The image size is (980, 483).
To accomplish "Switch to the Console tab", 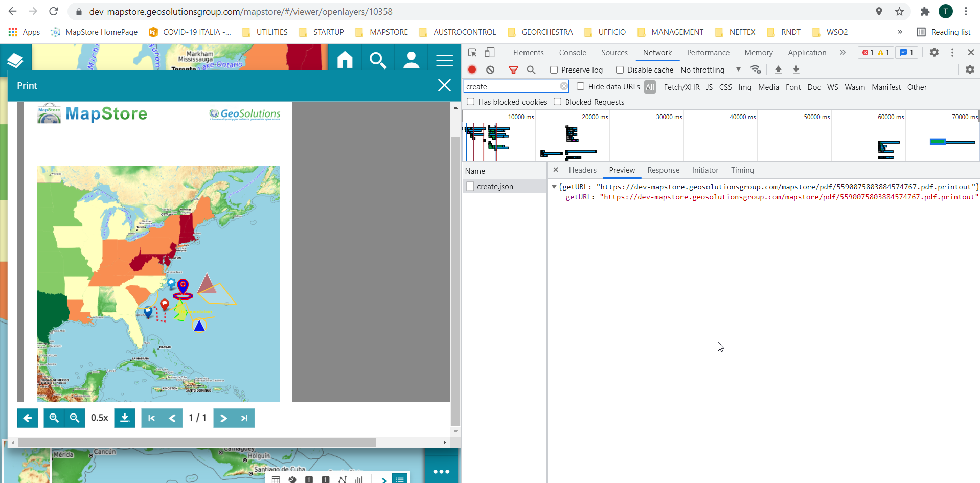I will (572, 52).
